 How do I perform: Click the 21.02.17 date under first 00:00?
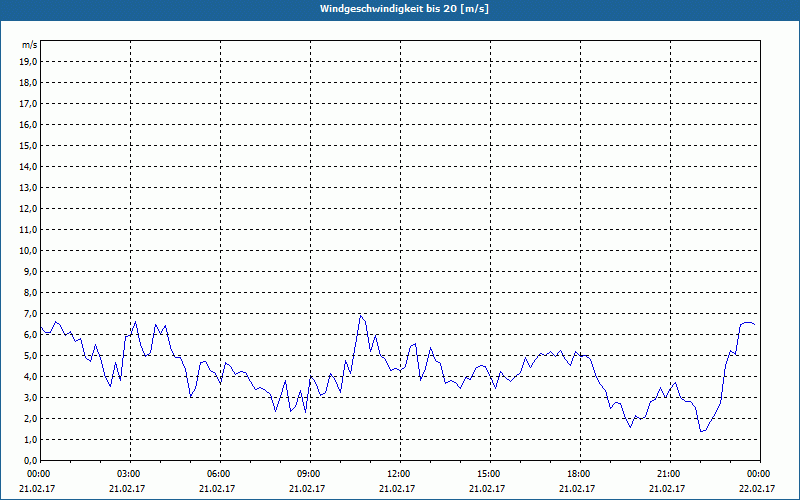(x=37, y=488)
